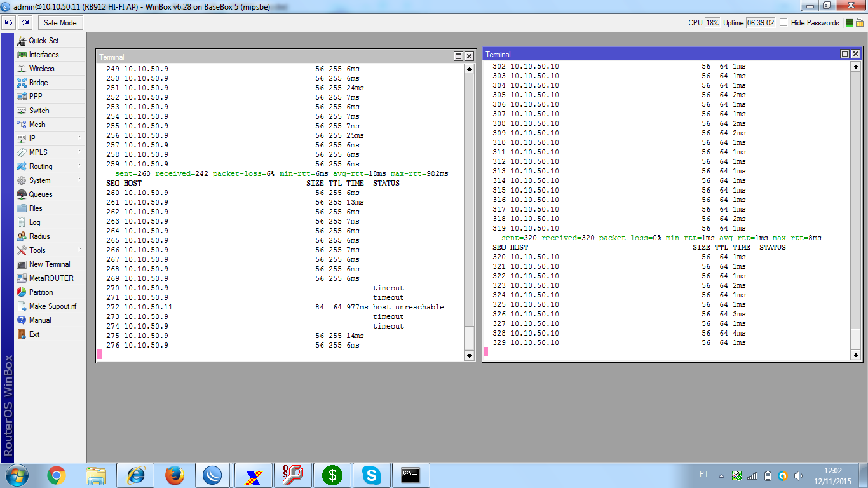Maximize the left Terminal window
The width and height of the screenshot is (868, 488).
coord(459,57)
